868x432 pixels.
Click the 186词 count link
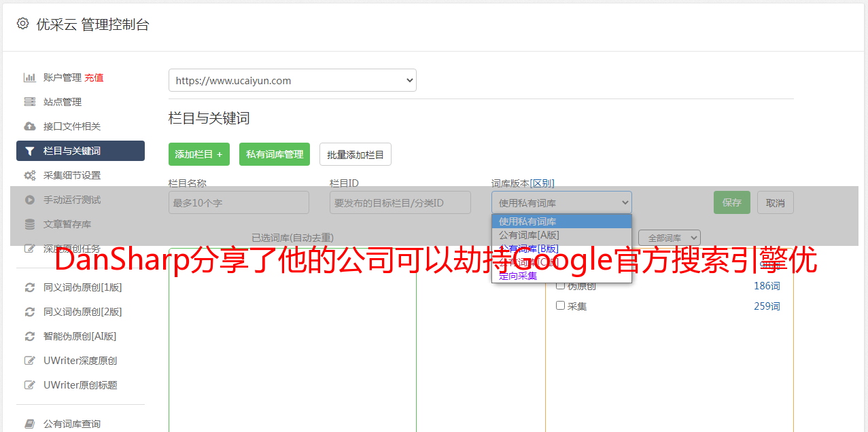pyautogui.click(x=767, y=286)
